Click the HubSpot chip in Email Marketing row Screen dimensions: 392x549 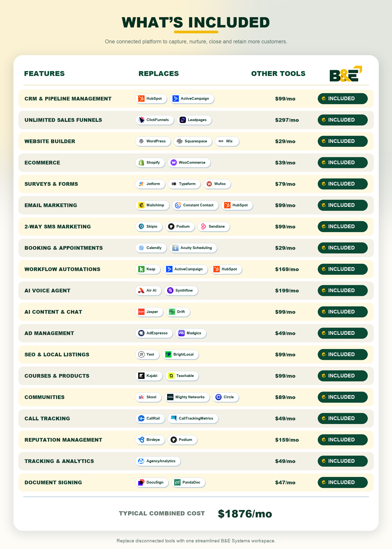point(237,205)
